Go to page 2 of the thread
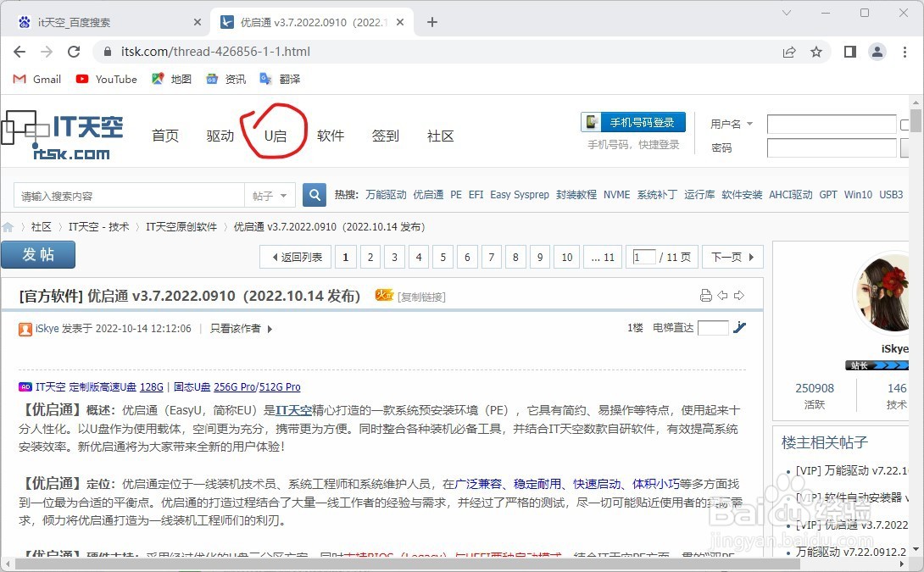Screen dimensions: 924x572 click(370, 257)
